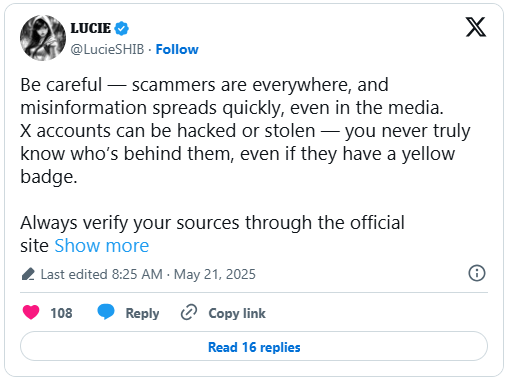Follow the LucieSHIB account
507x379 pixels.
177,49
